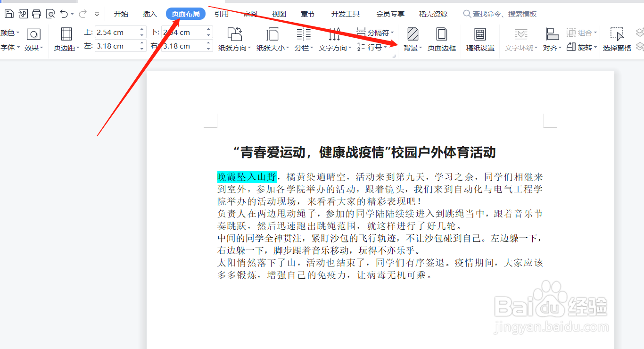Click the 纸张方向 orientation icon
This screenshot has width=644, height=349.
coord(235,34)
